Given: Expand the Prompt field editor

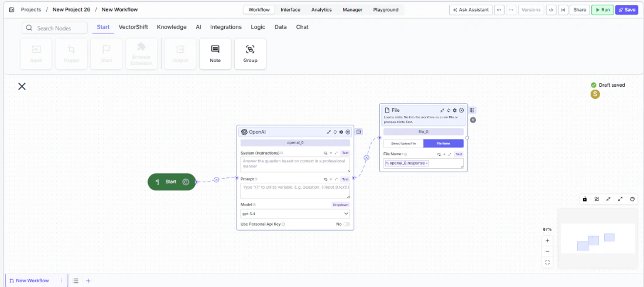Looking at the screenshot, I should [337, 179].
